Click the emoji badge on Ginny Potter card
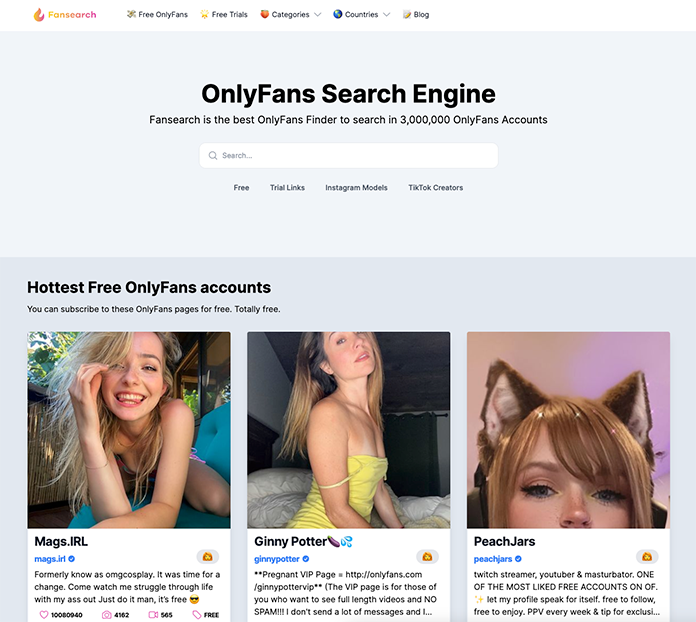The image size is (696, 622). click(x=427, y=557)
